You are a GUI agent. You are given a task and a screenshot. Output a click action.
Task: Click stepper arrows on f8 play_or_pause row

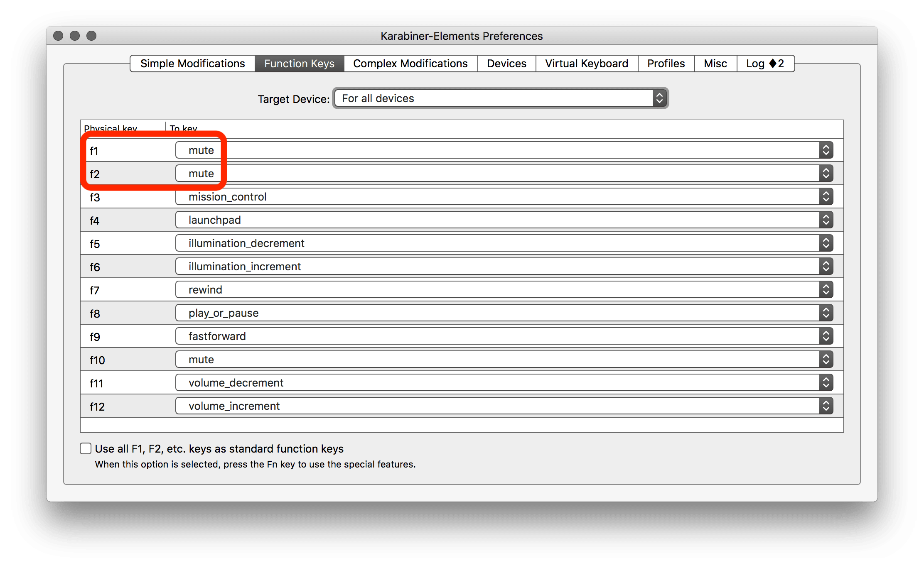[x=826, y=313]
